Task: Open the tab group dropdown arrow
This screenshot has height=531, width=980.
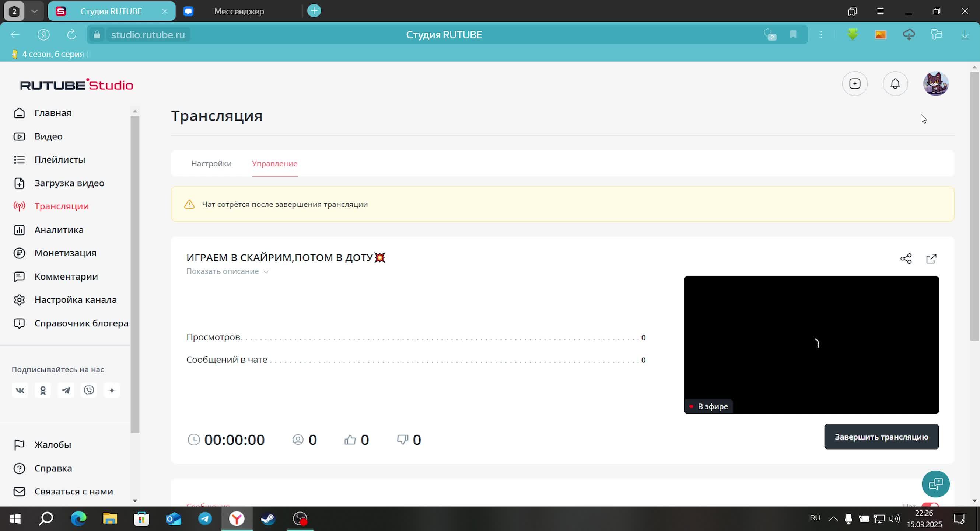Action: tap(35, 11)
